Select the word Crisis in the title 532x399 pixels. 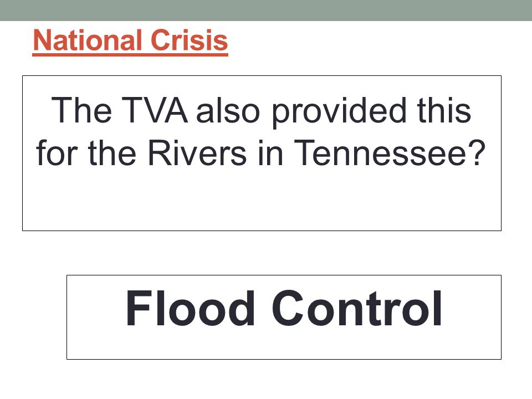point(189,40)
